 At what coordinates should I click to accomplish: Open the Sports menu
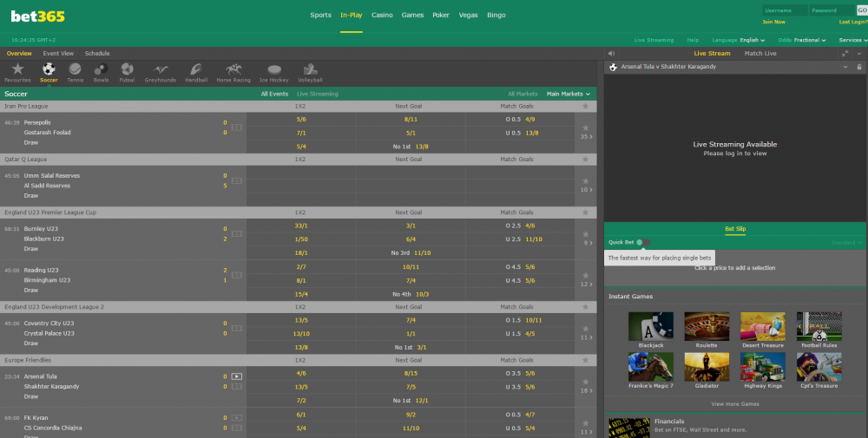320,15
